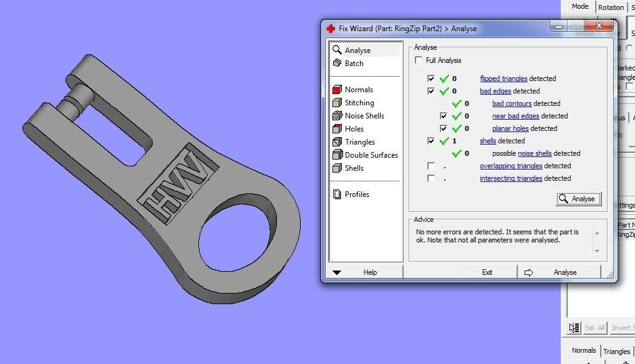Viewport: 635px width, 364px height.
Task: Close the Fix Wizard dialog
Action: click(x=599, y=26)
